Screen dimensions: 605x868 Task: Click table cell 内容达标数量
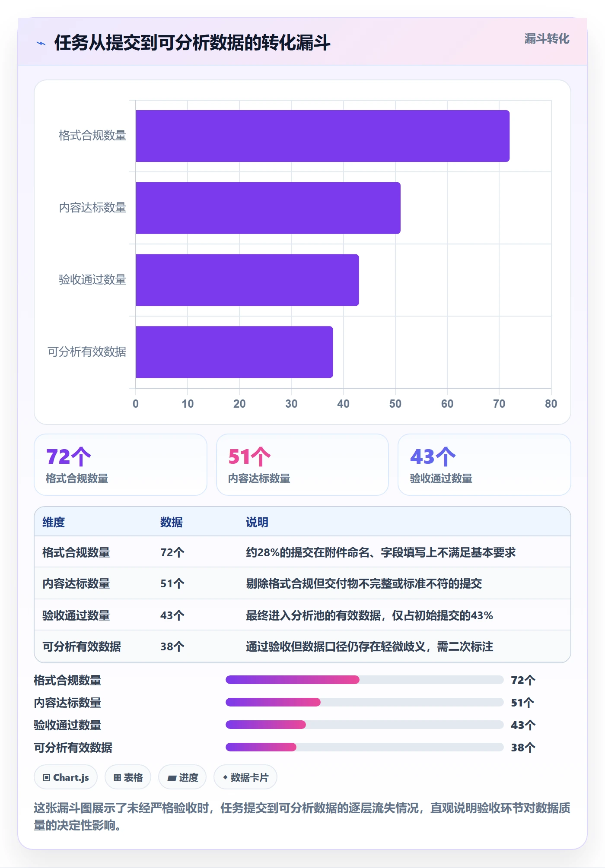(76, 583)
